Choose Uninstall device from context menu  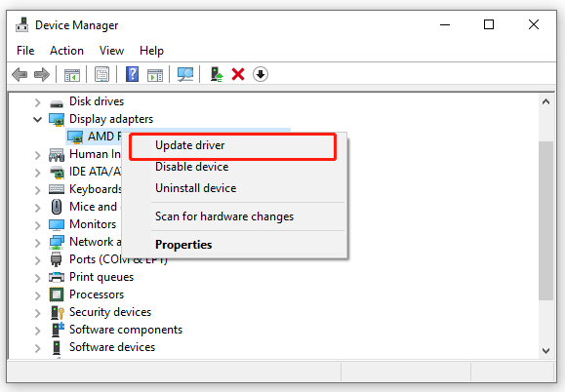point(234,188)
